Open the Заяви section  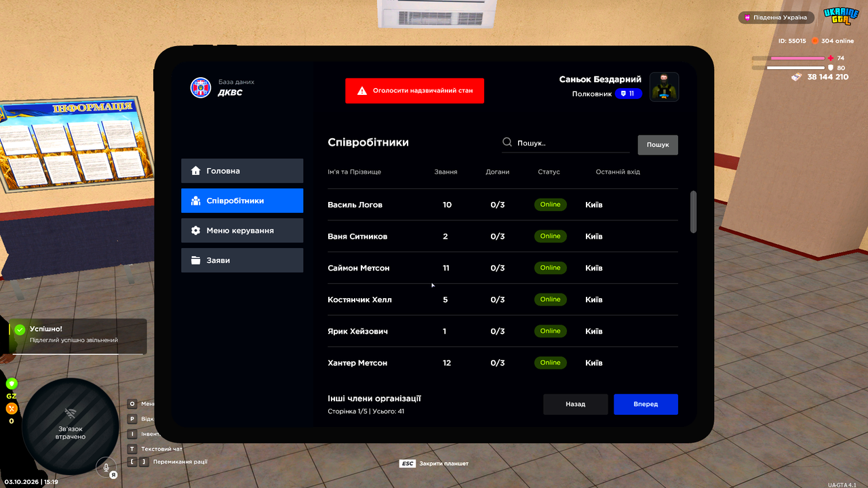pyautogui.click(x=242, y=260)
